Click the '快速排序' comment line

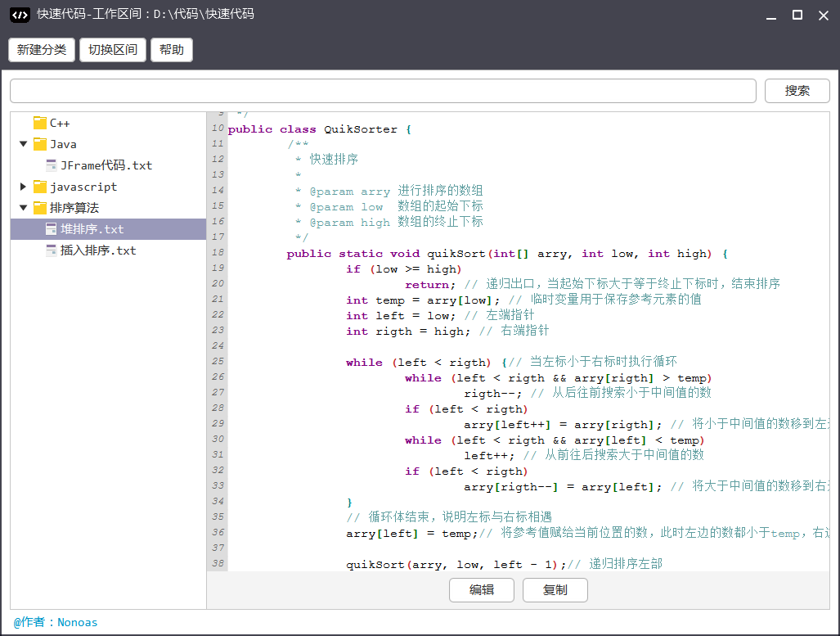tap(327, 160)
